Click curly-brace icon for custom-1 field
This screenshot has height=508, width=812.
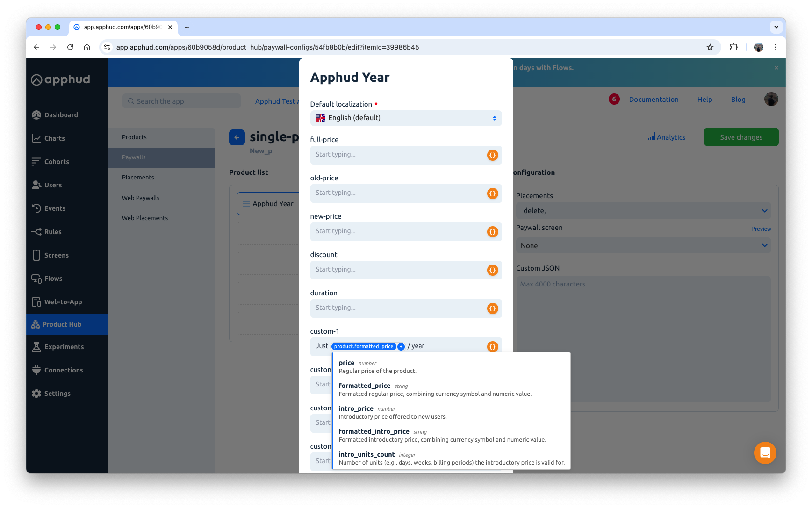click(492, 347)
